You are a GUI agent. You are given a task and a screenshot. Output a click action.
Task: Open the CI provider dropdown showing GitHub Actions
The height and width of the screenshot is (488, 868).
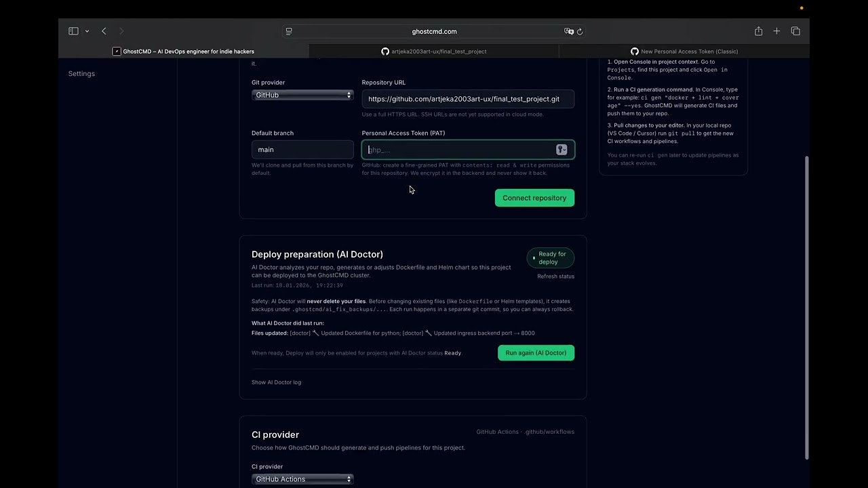302,479
